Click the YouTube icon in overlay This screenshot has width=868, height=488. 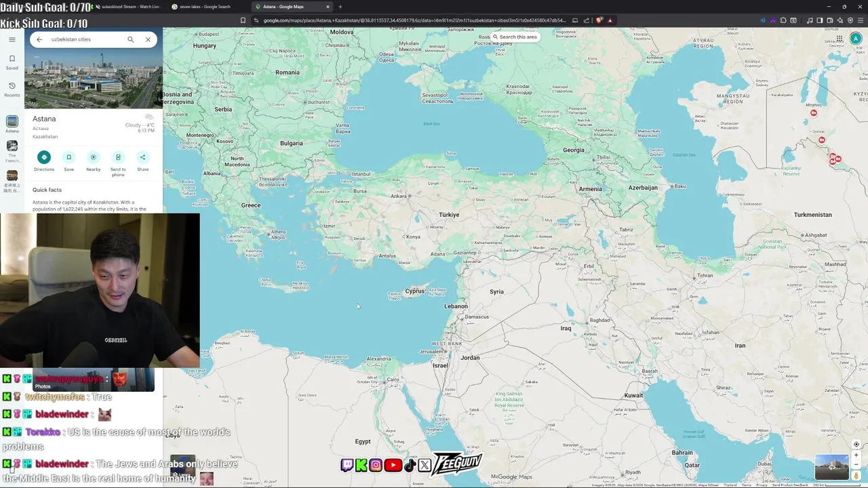click(393, 465)
